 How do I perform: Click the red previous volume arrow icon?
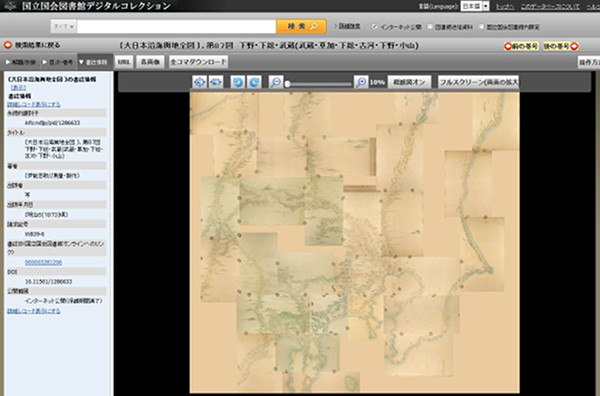pos(508,46)
